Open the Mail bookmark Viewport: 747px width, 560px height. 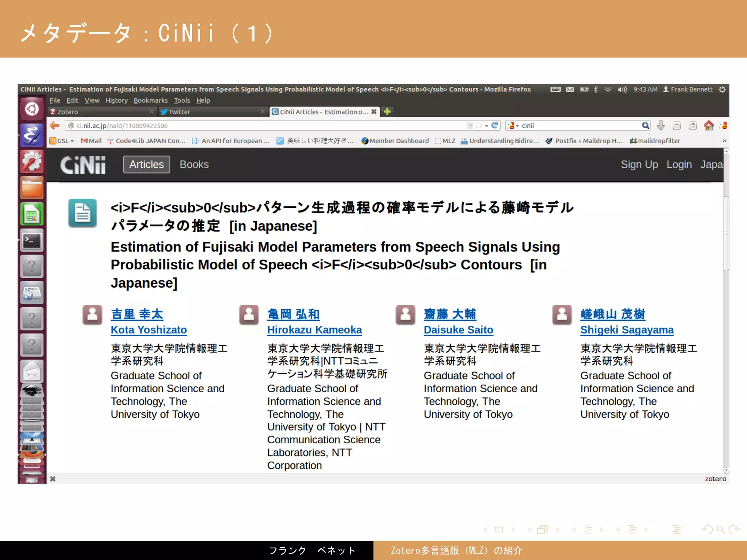[91, 141]
